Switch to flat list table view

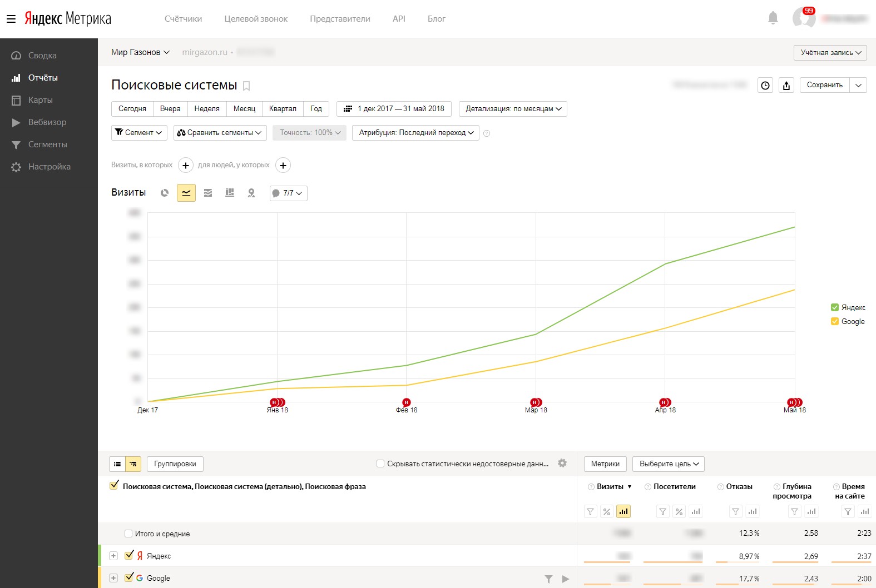[x=117, y=464]
